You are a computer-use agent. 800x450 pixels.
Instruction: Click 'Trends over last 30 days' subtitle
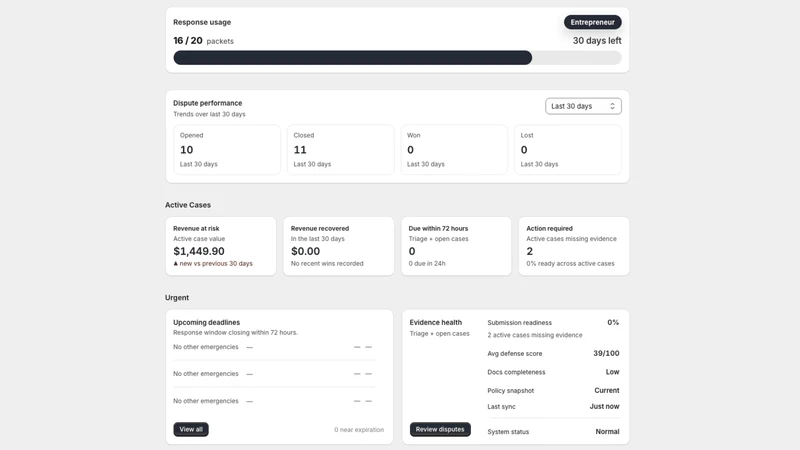209,114
